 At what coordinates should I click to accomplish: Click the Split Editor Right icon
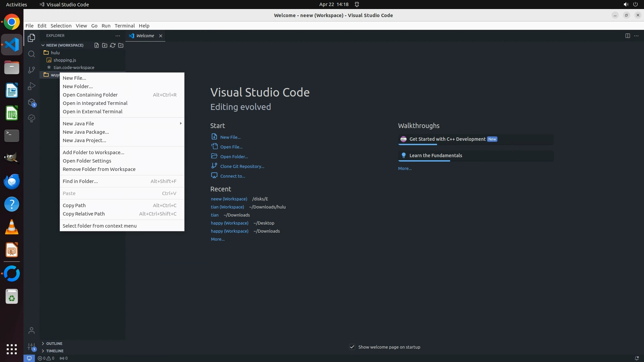[628, 36]
